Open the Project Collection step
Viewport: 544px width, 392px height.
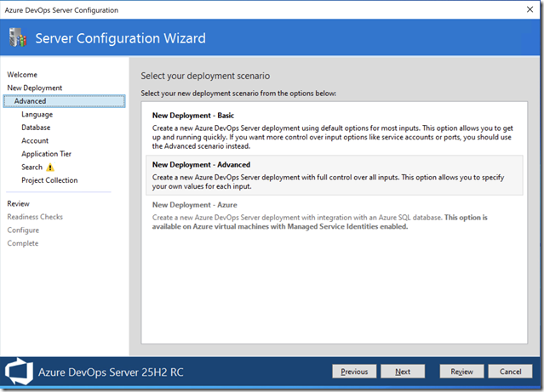pyautogui.click(x=49, y=180)
